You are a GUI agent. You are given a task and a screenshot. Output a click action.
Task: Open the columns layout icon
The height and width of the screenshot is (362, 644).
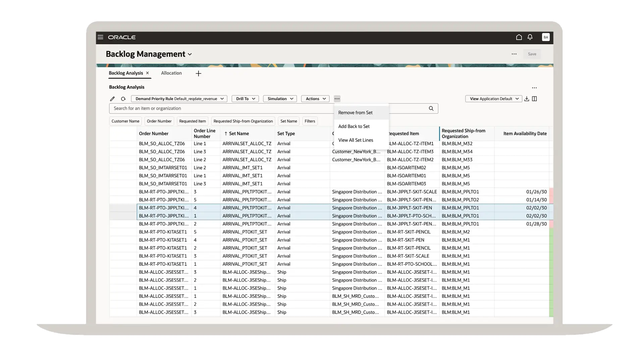coord(535,99)
